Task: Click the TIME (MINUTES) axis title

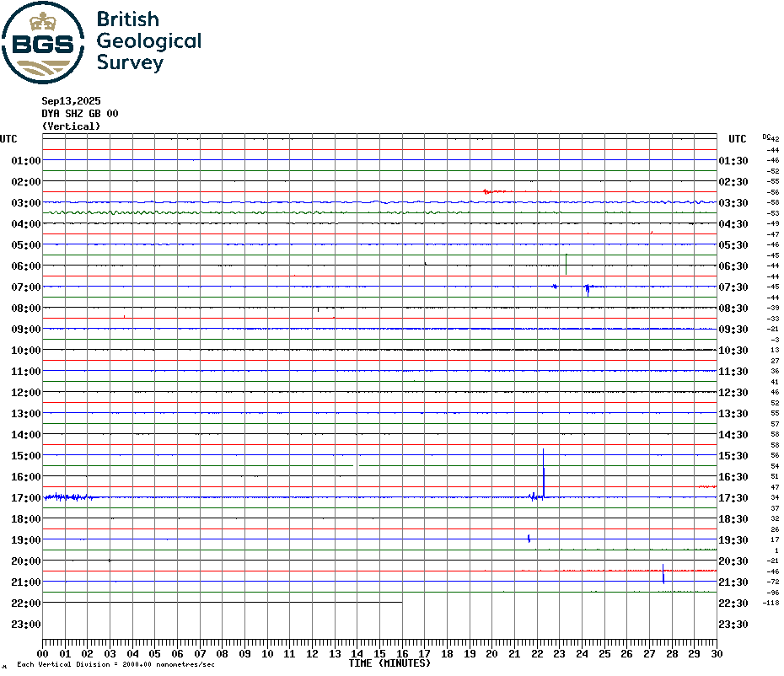Action: [x=389, y=663]
